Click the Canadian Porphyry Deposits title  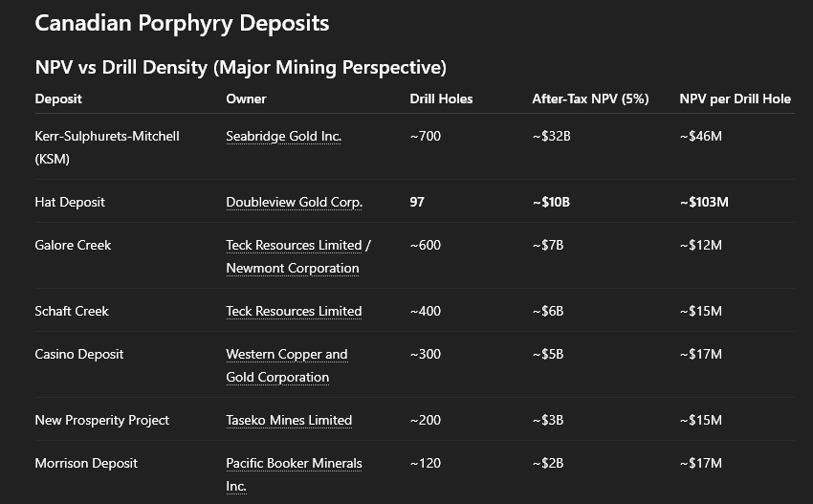point(182,23)
